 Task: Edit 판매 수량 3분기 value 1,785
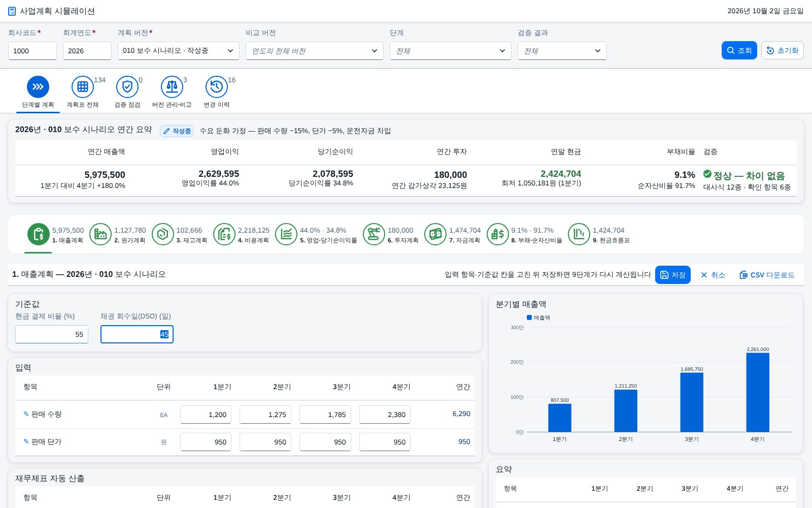pyautogui.click(x=325, y=415)
